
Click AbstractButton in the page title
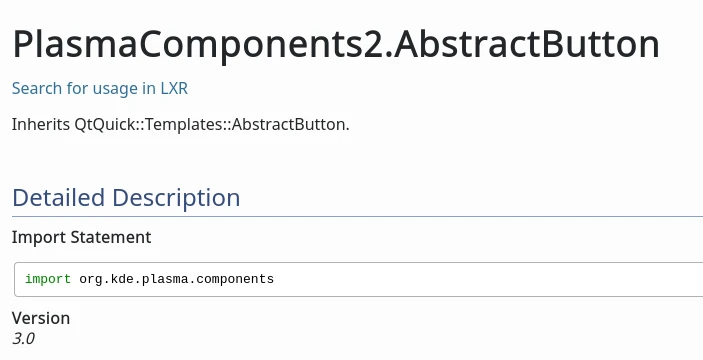[x=526, y=44]
